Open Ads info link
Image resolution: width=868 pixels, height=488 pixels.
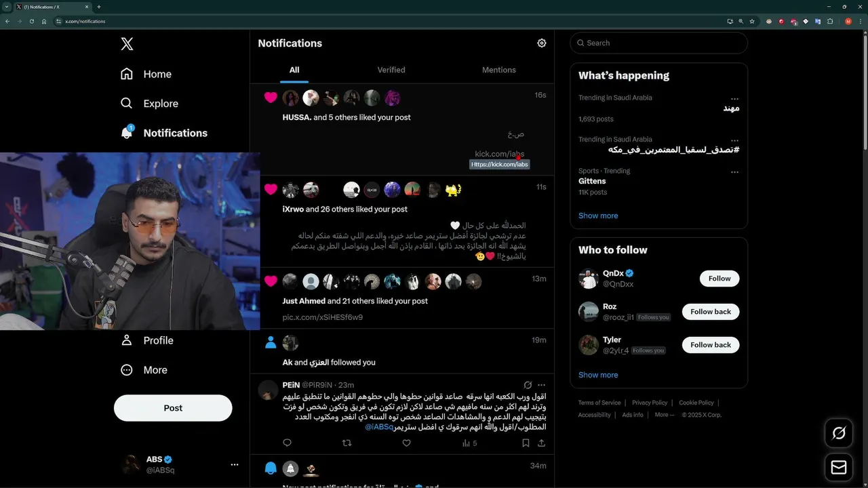coord(633,415)
